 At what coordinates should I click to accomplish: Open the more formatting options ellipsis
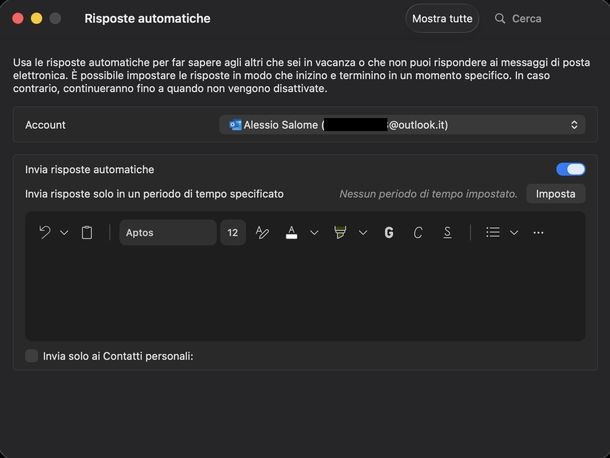(538, 233)
